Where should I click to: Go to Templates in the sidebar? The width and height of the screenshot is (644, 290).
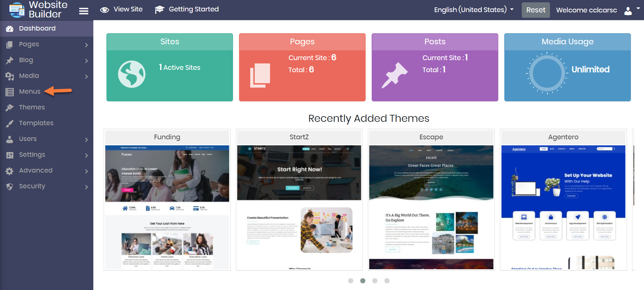pyautogui.click(x=36, y=123)
